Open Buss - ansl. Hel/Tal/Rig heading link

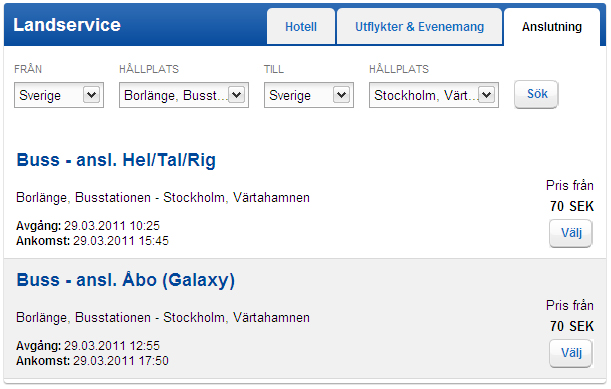116,160
